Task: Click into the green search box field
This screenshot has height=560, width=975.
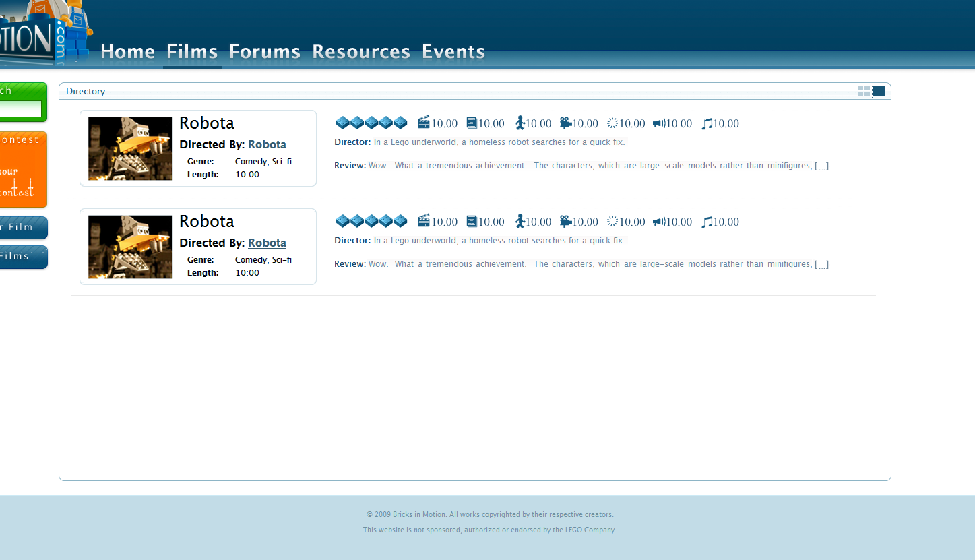Action: [x=20, y=108]
